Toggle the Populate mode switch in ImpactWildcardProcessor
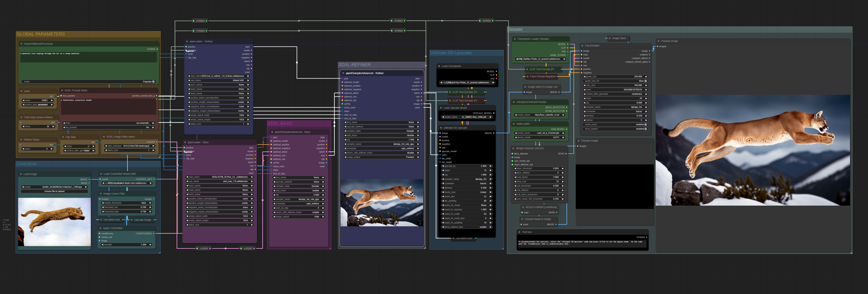The width and height of the screenshot is (868, 294). (153, 81)
